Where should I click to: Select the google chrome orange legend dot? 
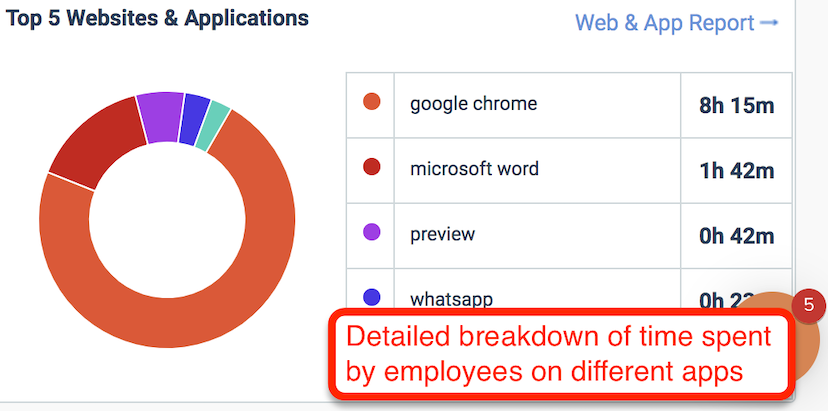372,101
